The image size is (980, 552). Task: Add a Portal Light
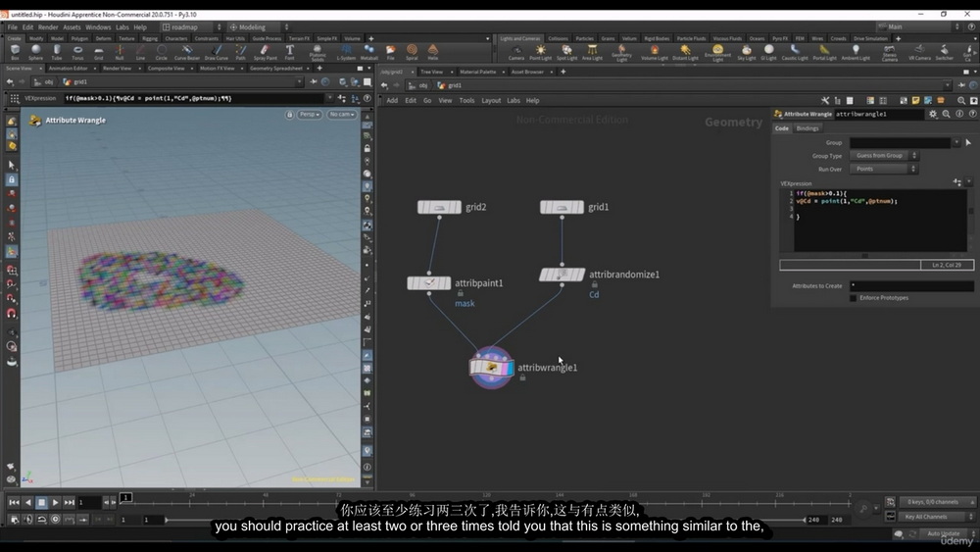click(824, 52)
